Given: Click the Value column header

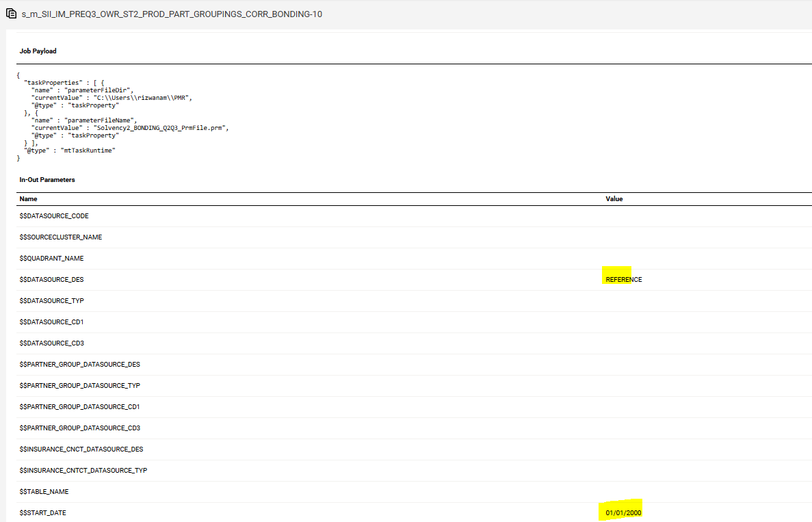Looking at the screenshot, I should pos(614,199).
